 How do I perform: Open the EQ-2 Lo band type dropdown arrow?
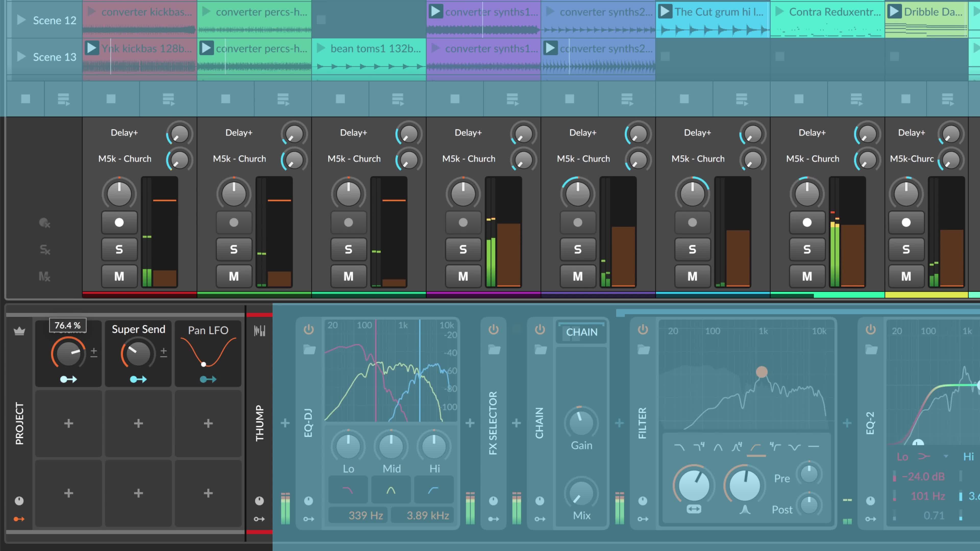coord(946,456)
